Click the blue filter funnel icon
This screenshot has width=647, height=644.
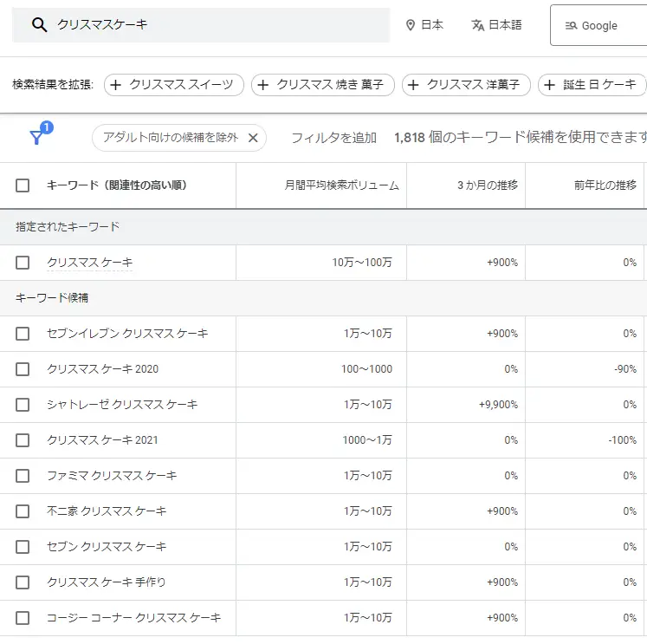[36, 137]
